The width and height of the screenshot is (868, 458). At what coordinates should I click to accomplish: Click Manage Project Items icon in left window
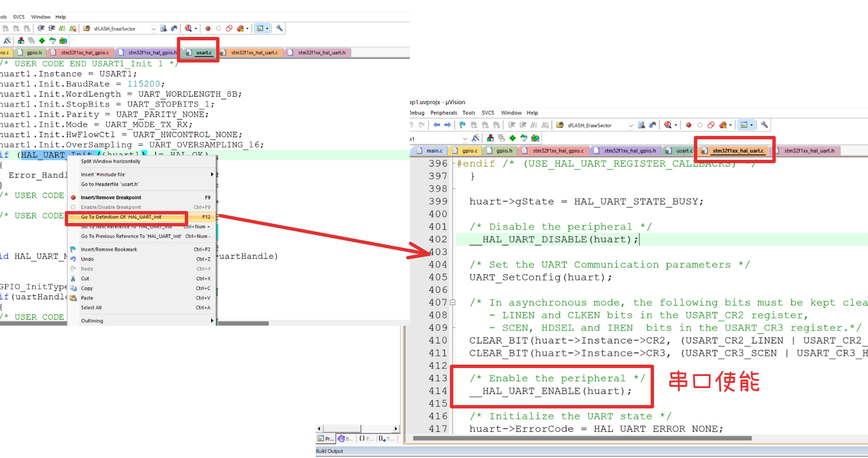coord(21,40)
